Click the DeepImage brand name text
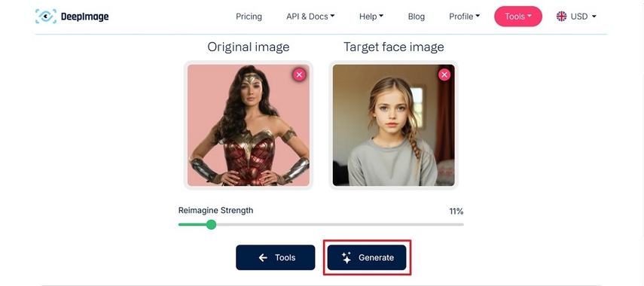Screen dimensions: 644x286 (84, 17)
